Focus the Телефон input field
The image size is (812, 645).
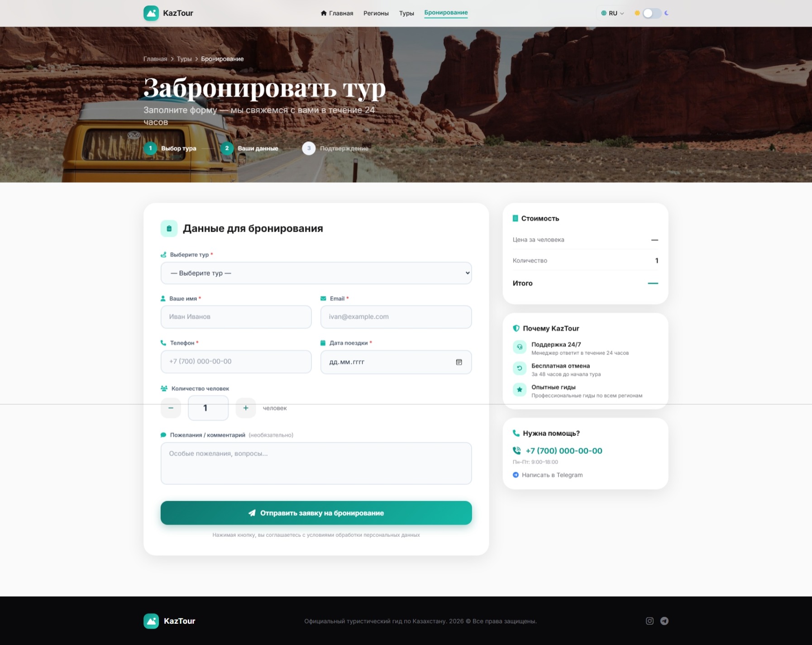click(236, 362)
